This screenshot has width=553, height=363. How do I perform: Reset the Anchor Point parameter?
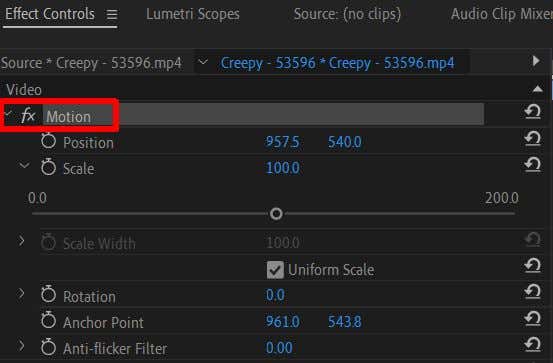point(533,319)
